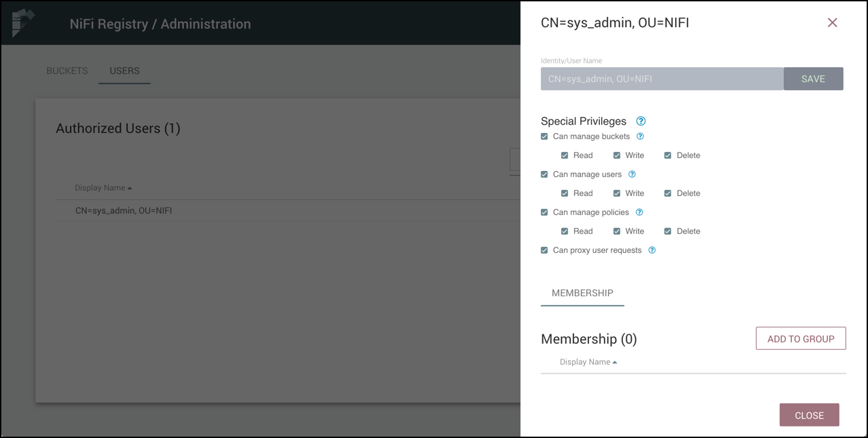This screenshot has width=868, height=438.
Task: Dismiss the dialog with the X icon
Action: 833,22
